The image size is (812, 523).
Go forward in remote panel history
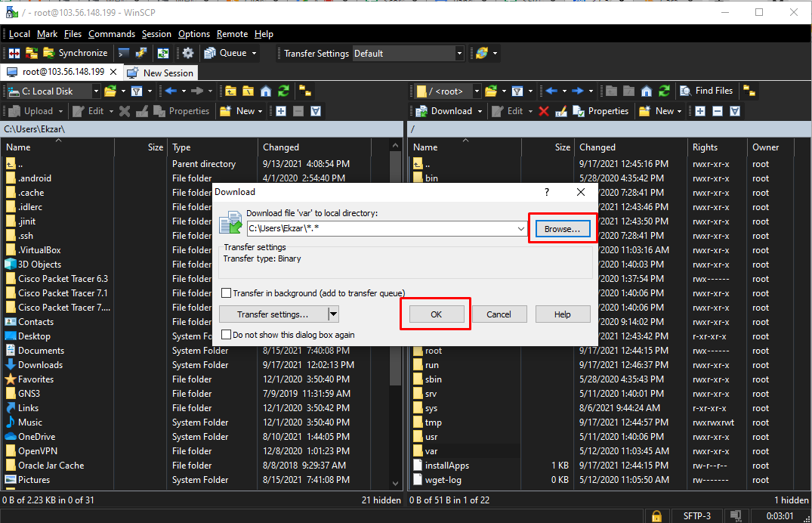coord(578,91)
